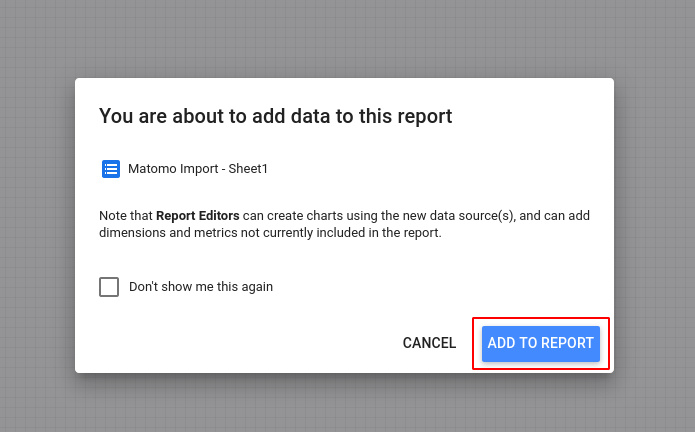Click "Sheet1" in the data source name

point(248,169)
